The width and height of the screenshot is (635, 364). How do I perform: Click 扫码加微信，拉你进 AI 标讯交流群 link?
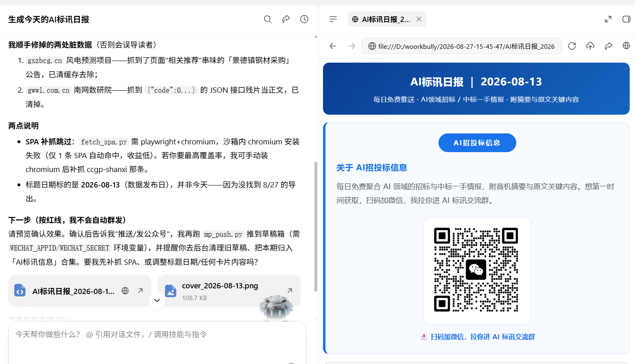(x=482, y=337)
